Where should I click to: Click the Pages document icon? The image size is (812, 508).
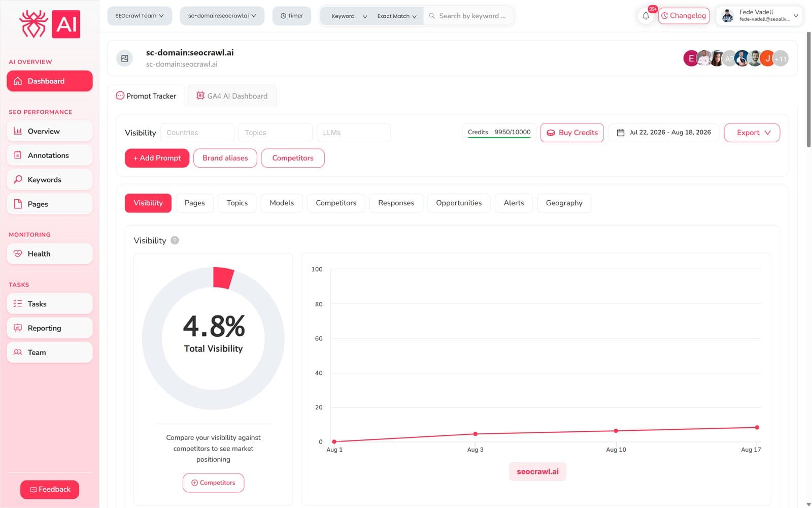click(18, 204)
